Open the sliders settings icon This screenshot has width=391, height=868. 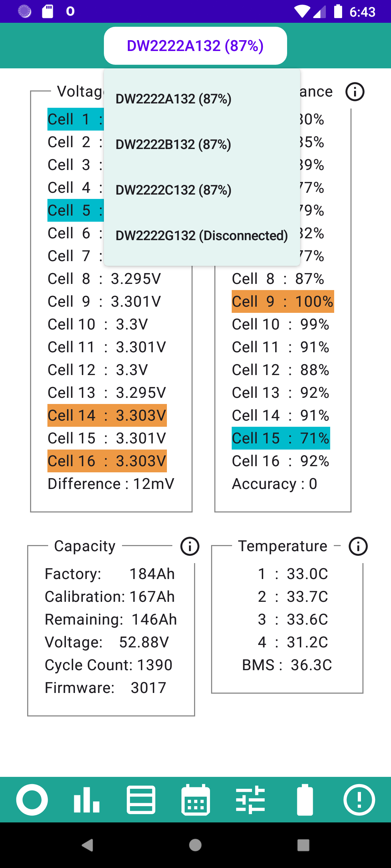point(250,800)
